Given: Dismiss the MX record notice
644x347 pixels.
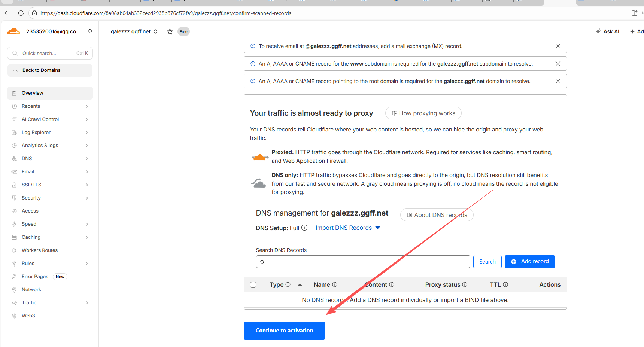Looking at the screenshot, I should pyautogui.click(x=558, y=46).
